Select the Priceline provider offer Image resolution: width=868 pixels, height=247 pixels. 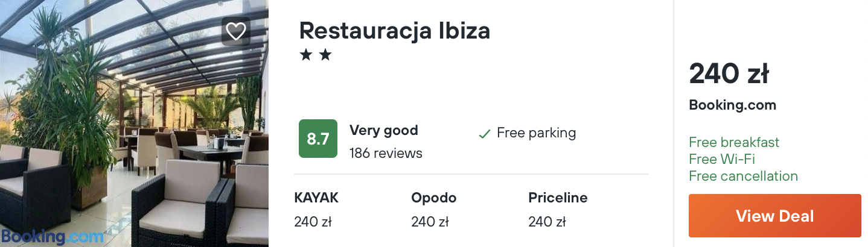point(558,198)
